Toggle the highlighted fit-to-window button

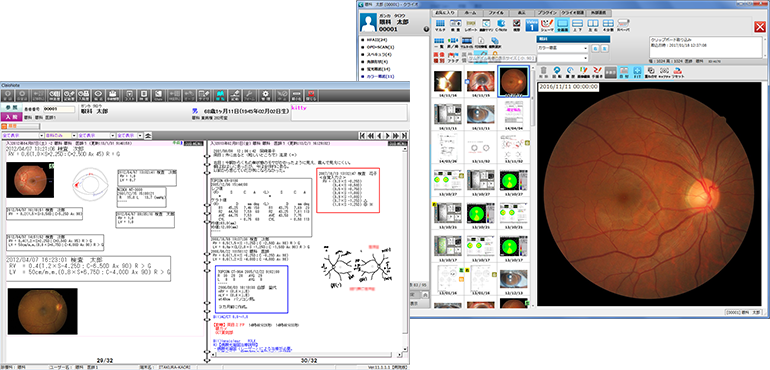point(637,73)
